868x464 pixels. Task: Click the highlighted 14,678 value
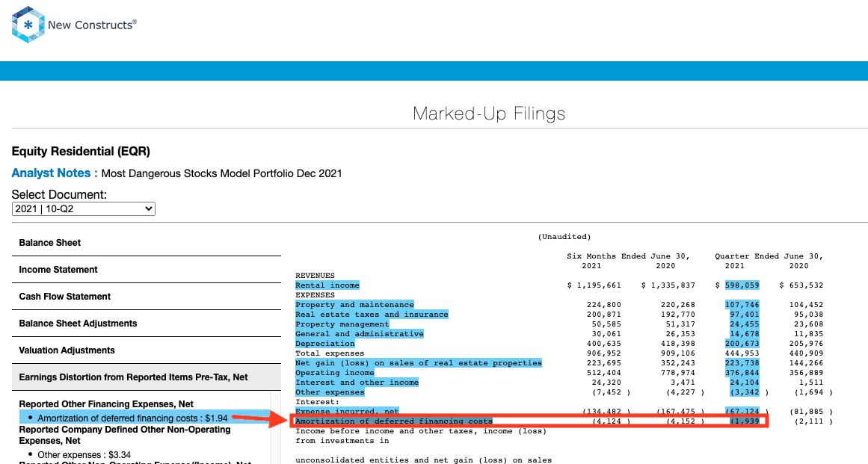pyautogui.click(x=745, y=334)
